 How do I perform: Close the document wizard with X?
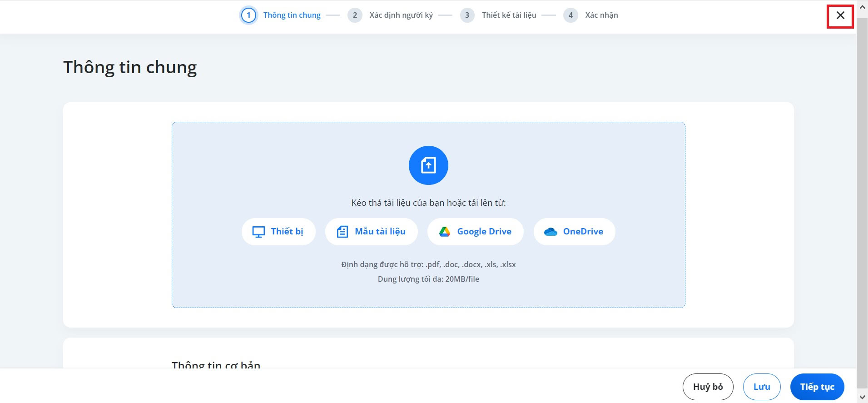click(x=840, y=15)
